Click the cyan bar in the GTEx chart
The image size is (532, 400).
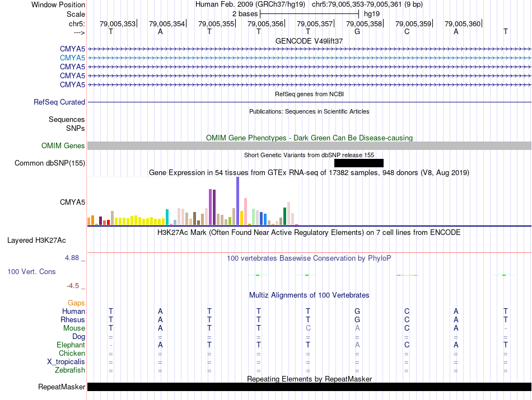[167, 217]
